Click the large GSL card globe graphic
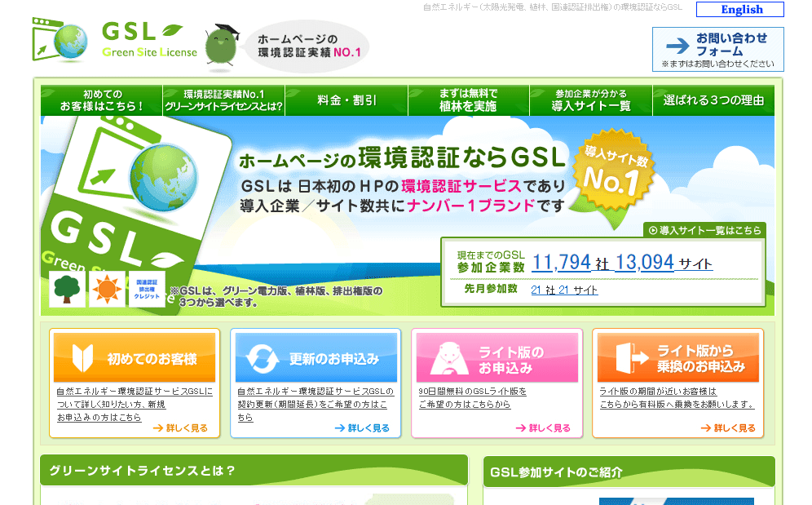Viewport: 812px width, 505px height. click(x=162, y=178)
